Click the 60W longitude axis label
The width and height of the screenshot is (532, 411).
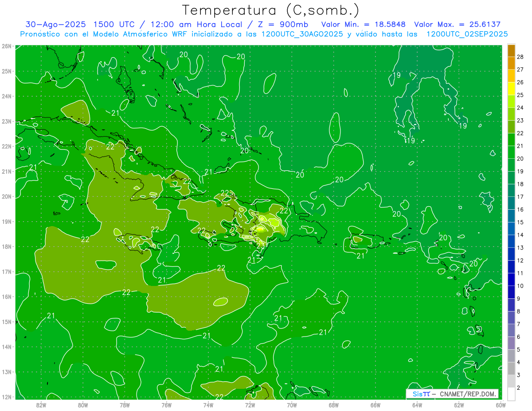tap(501, 405)
